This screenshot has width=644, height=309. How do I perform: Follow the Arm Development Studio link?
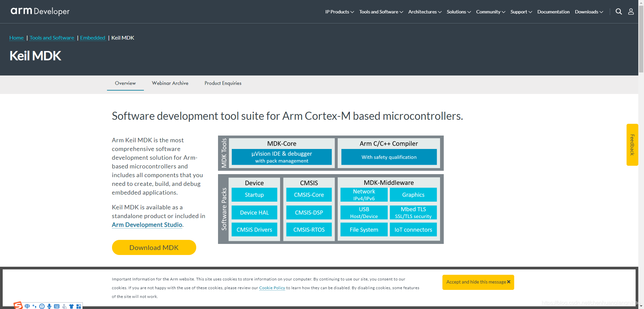(147, 225)
